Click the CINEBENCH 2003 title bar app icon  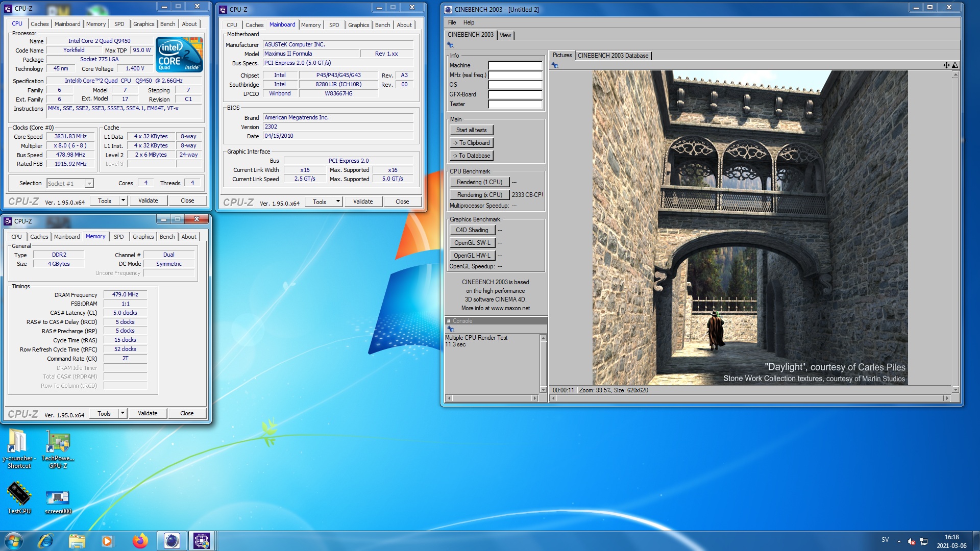448,9
